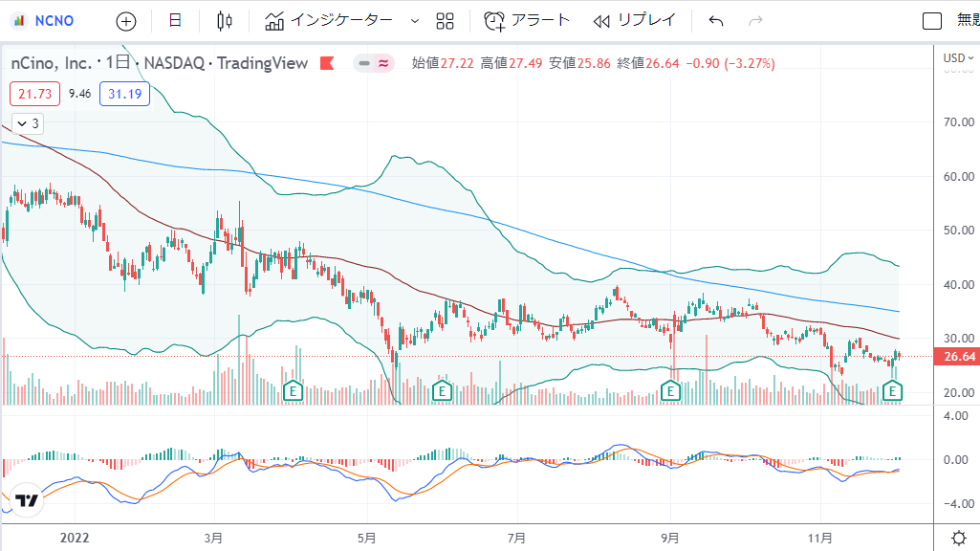Create an アラート alert
This screenshot has width=980, height=551.
(x=527, y=21)
